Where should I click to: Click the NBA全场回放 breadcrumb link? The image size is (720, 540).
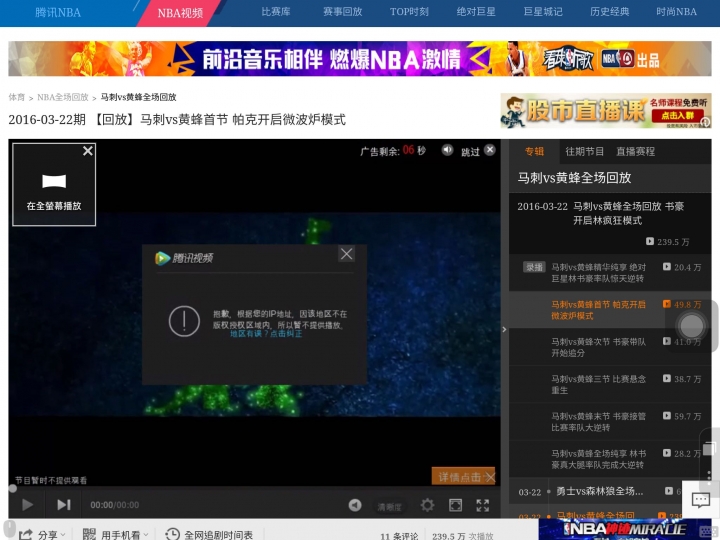(63, 97)
